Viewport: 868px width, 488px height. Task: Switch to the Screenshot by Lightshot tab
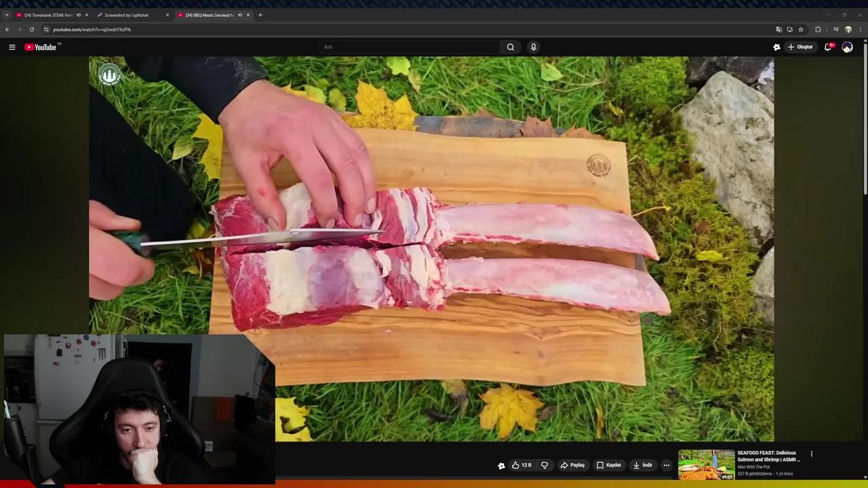pyautogui.click(x=126, y=15)
